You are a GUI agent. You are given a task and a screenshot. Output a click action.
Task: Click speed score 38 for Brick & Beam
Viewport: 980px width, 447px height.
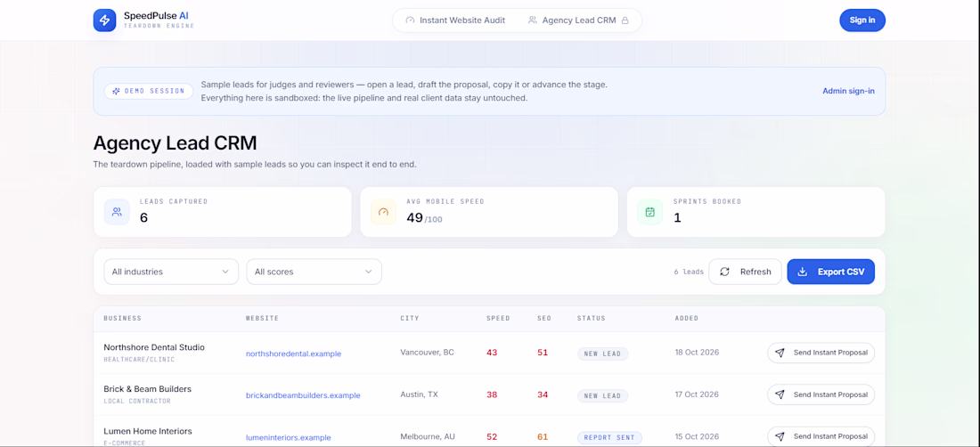(492, 394)
